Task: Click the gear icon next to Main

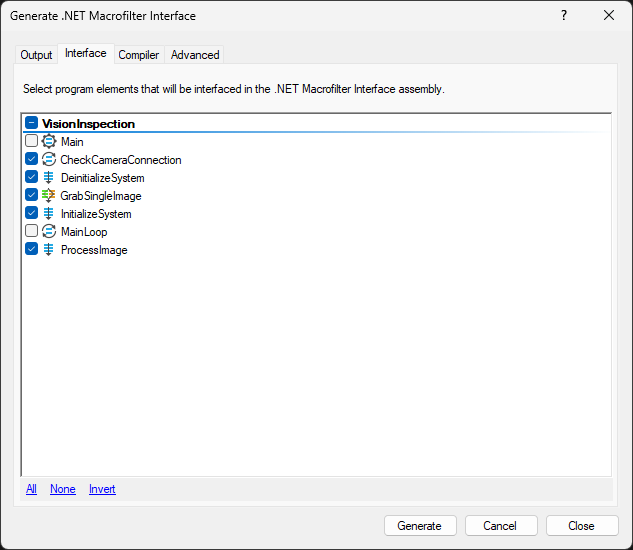Action: [x=48, y=142]
